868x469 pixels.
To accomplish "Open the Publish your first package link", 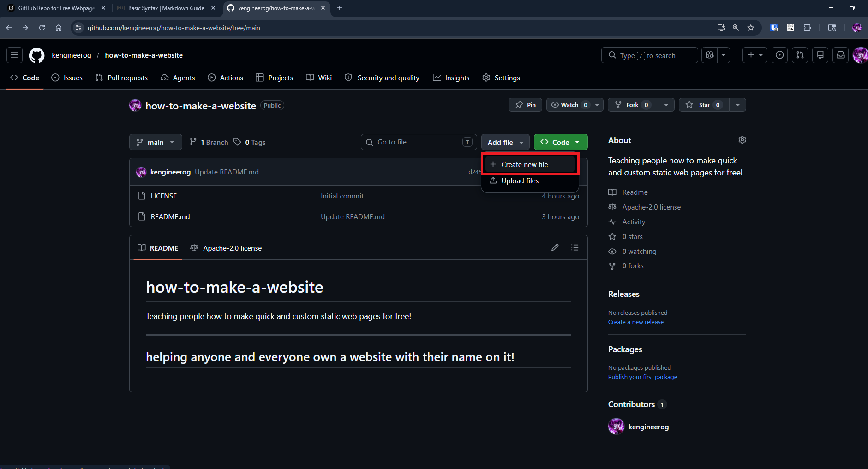I will (x=643, y=377).
